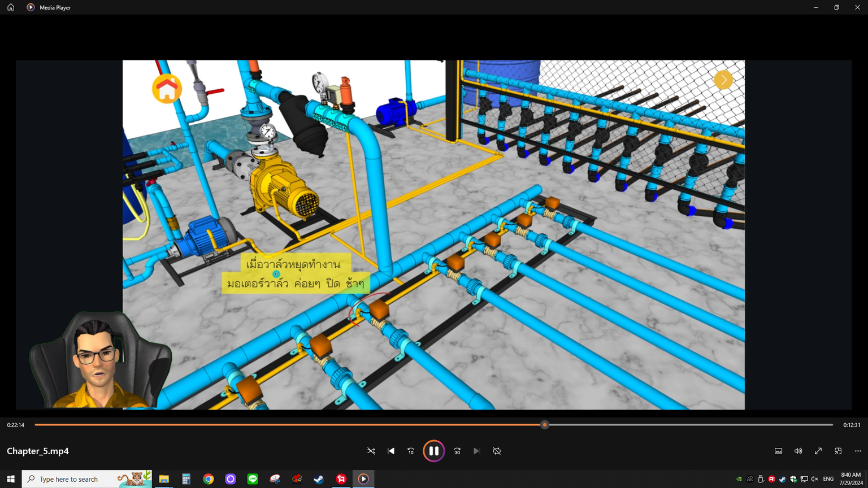Pause the video playback
The height and width of the screenshot is (488, 868).
(433, 451)
